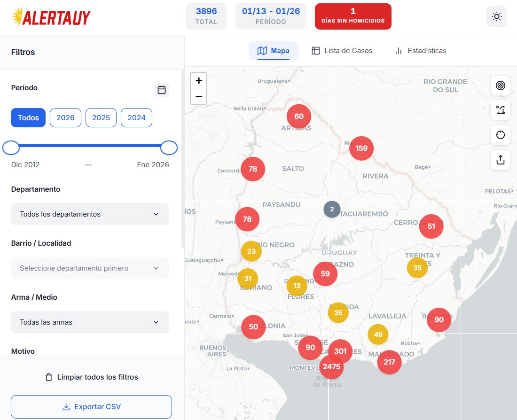
Task: Open the Maldonado cluster marker 217
Action: [x=390, y=362]
